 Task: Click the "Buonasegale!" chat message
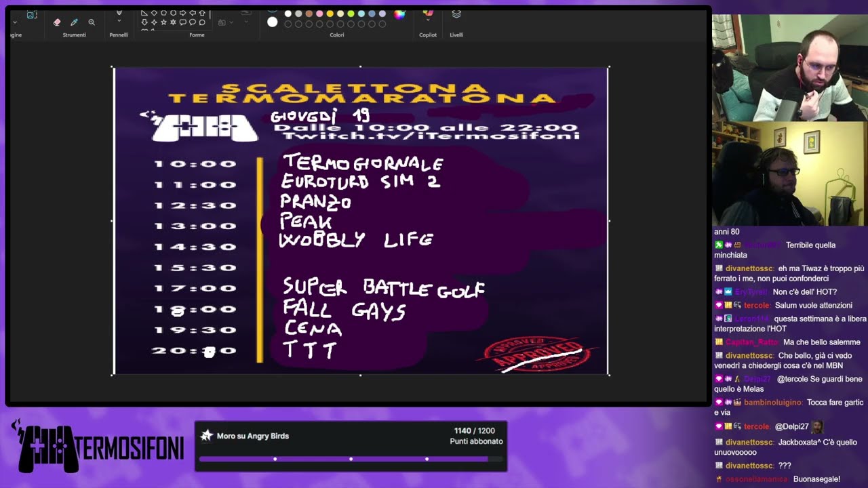pos(816,479)
